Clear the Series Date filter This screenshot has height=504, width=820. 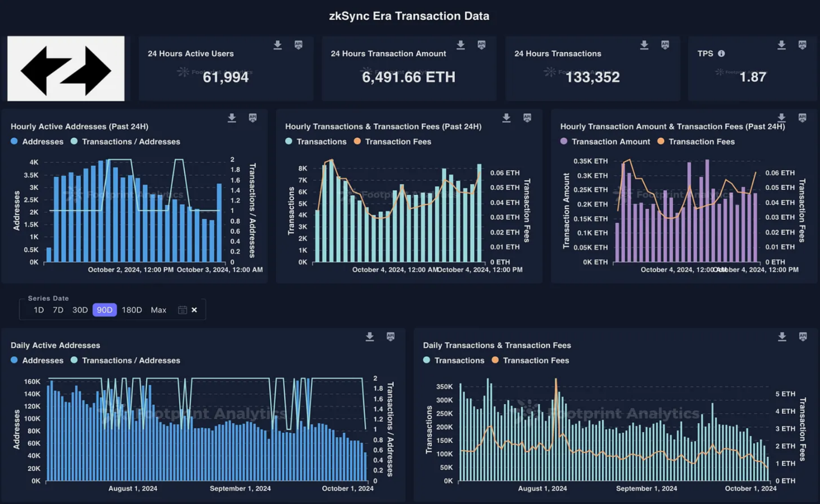tap(194, 310)
